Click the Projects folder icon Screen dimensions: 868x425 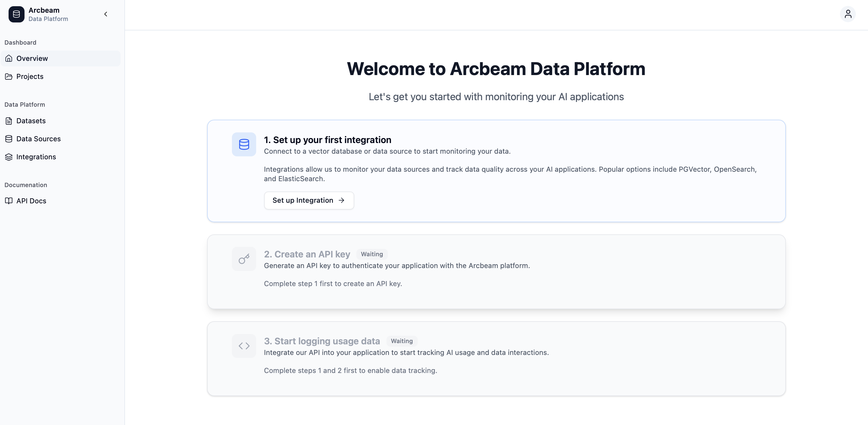coord(9,77)
